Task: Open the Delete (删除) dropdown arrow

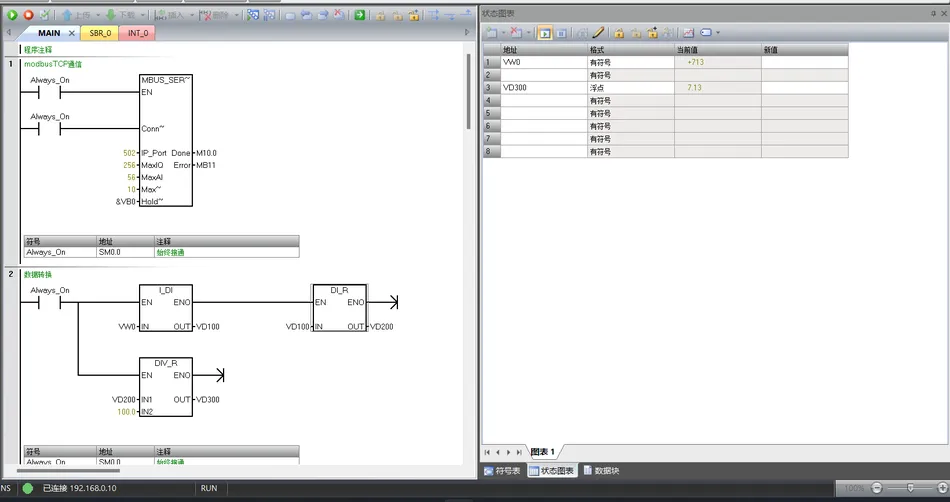Action: (x=238, y=15)
